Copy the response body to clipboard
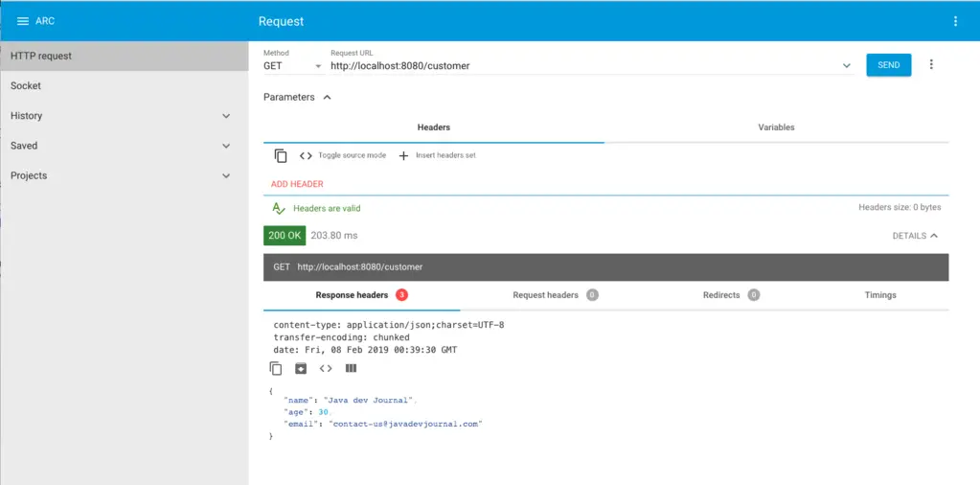 [276, 369]
